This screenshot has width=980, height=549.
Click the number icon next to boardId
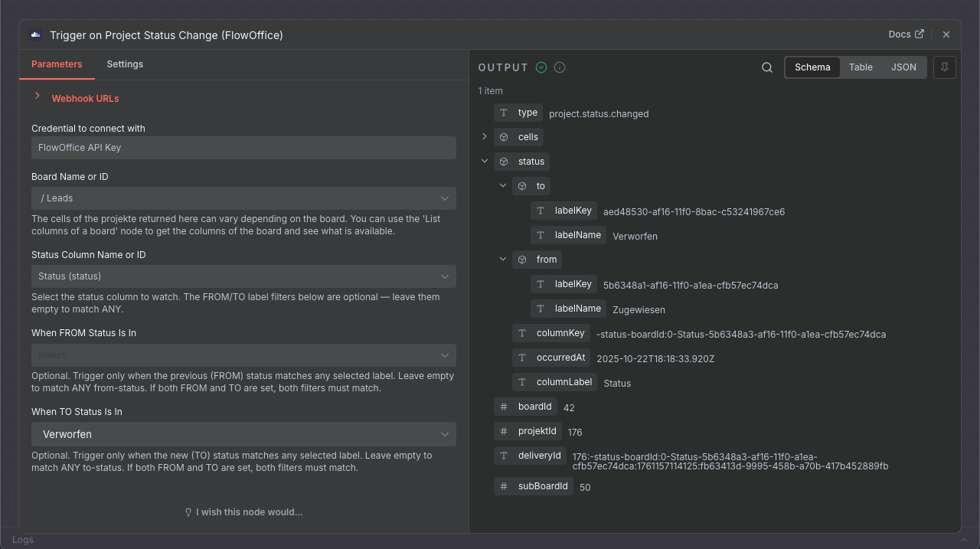(504, 407)
